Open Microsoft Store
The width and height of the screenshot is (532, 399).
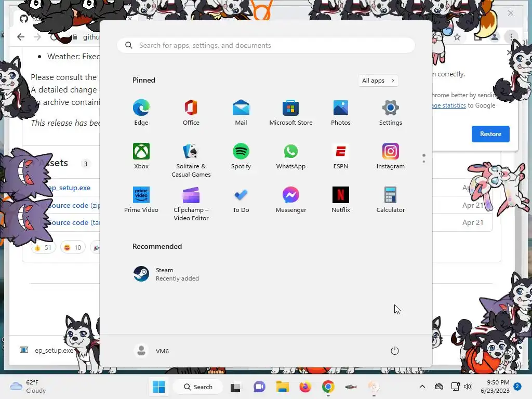tap(291, 113)
